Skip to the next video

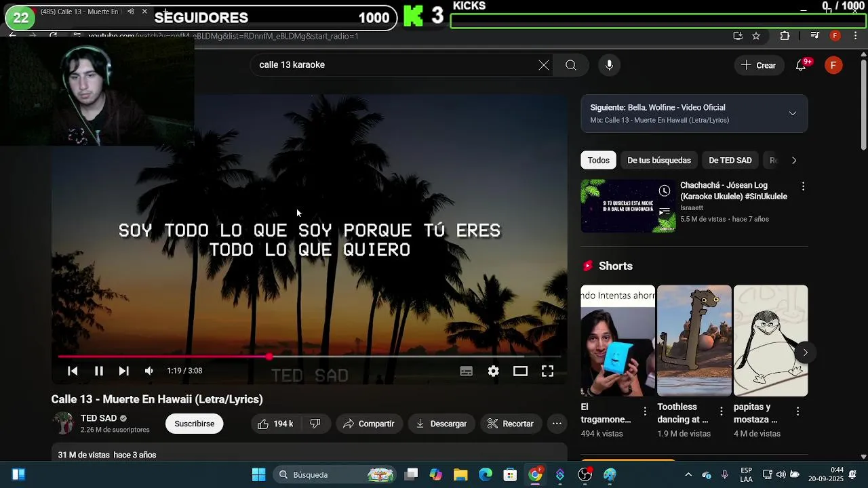pos(123,371)
